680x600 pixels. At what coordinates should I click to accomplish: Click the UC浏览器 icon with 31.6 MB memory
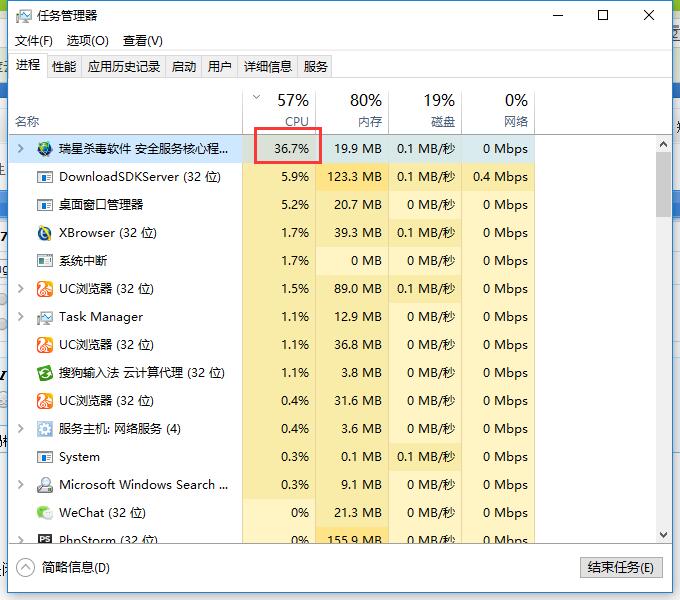[45, 401]
